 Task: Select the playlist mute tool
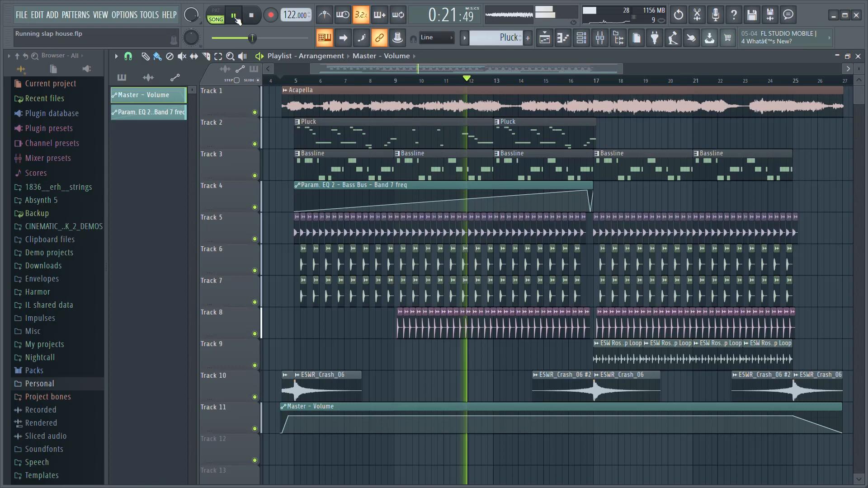point(182,56)
